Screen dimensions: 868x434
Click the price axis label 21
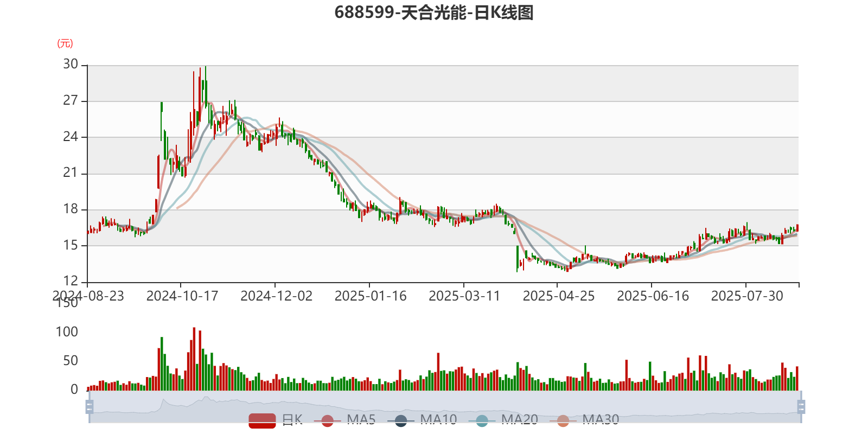pyautogui.click(x=71, y=173)
